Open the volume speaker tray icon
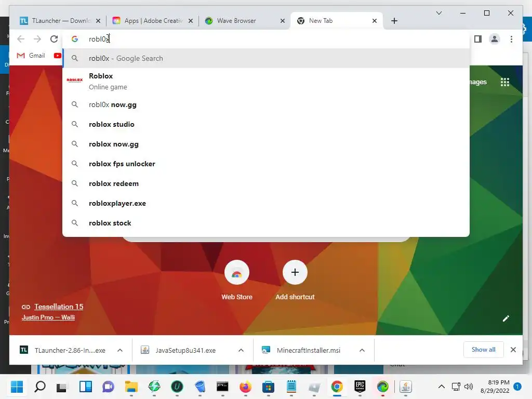The image size is (532, 399). click(469, 387)
